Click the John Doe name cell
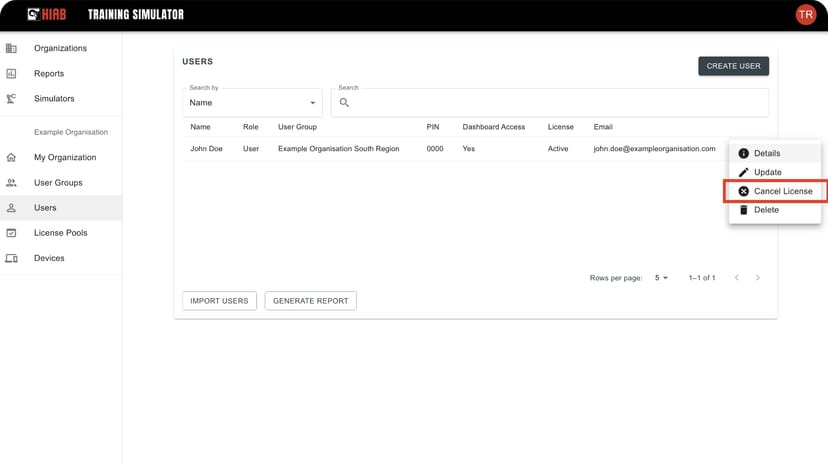 click(x=206, y=149)
